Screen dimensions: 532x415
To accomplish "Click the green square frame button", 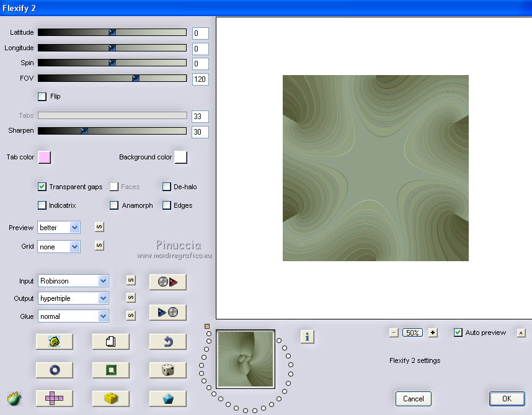I will (110, 370).
